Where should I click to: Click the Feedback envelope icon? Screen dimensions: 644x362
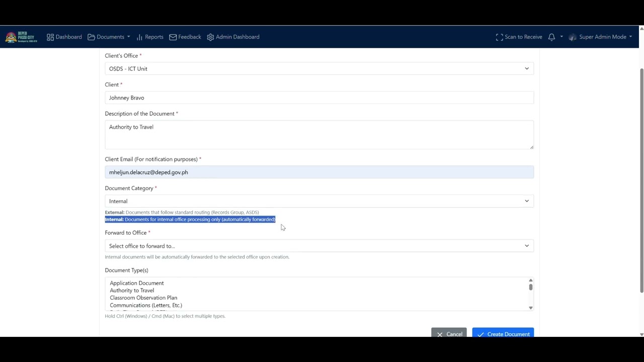[173, 37]
